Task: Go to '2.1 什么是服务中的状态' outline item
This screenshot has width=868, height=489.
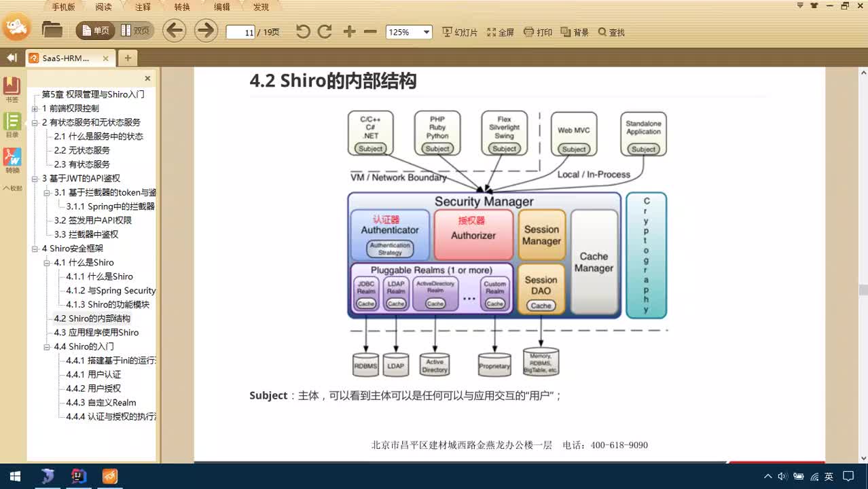Action: tap(98, 137)
